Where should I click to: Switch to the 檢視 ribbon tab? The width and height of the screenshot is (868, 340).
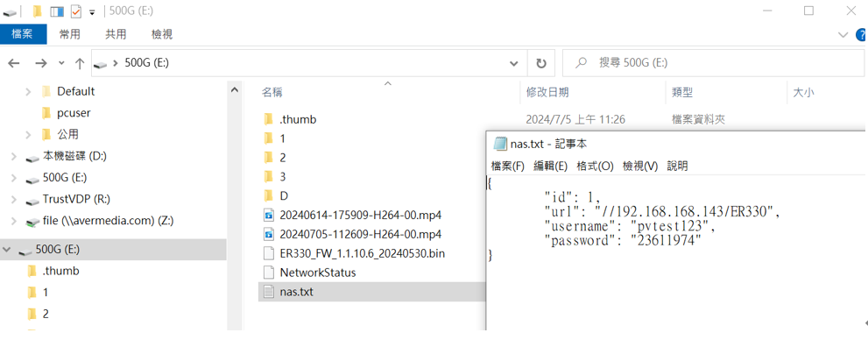[162, 34]
